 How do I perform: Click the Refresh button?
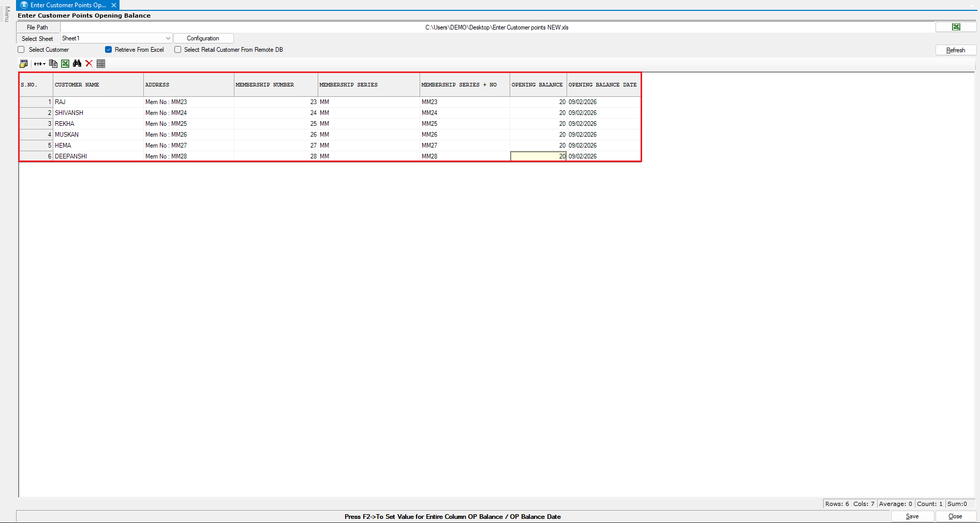click(x=956, y=50)
